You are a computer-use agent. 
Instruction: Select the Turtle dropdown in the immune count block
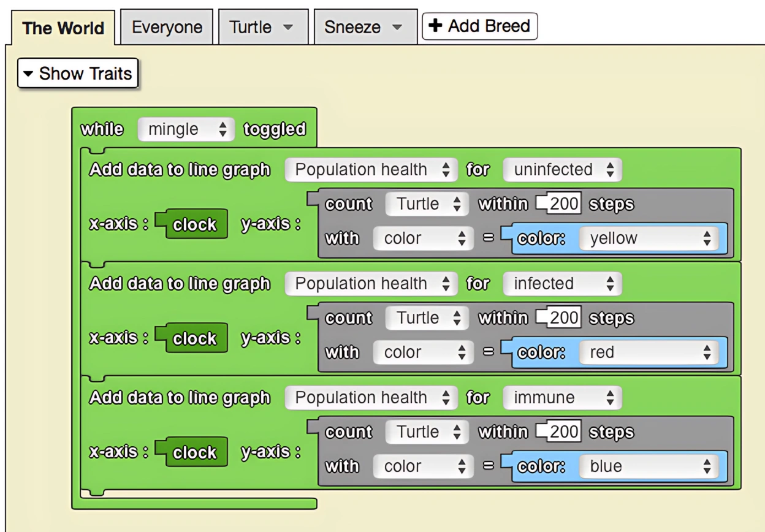[x=427, y=432]
